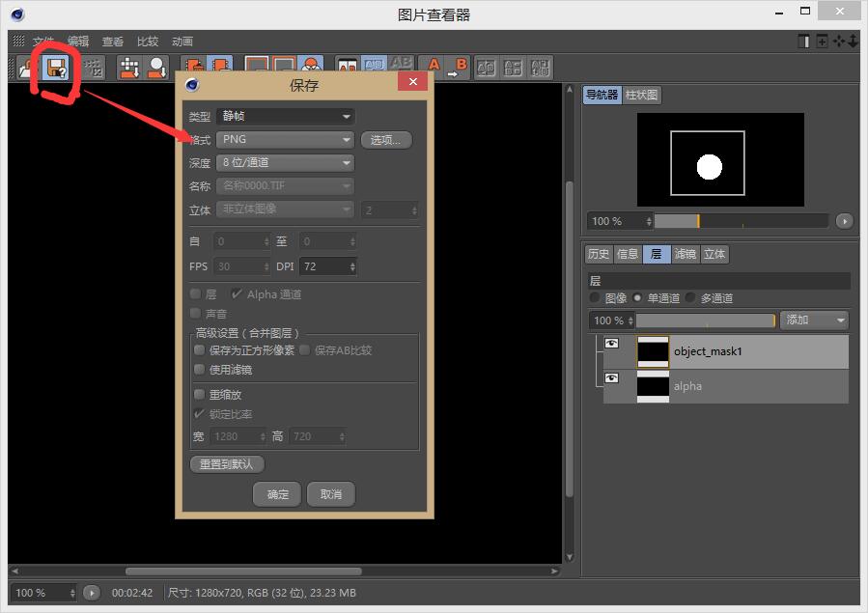Click status bar 100 % zoom stepper arrows

pos(72,593)
